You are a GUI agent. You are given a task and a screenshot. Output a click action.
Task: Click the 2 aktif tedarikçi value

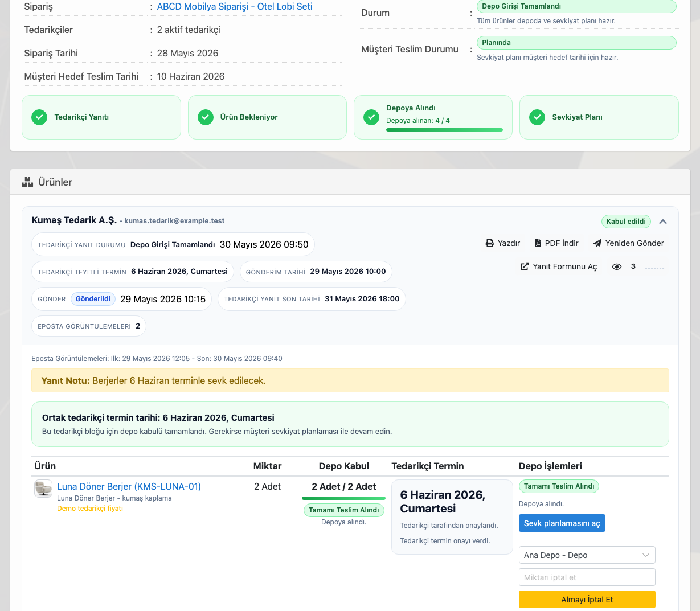point(189,30)
